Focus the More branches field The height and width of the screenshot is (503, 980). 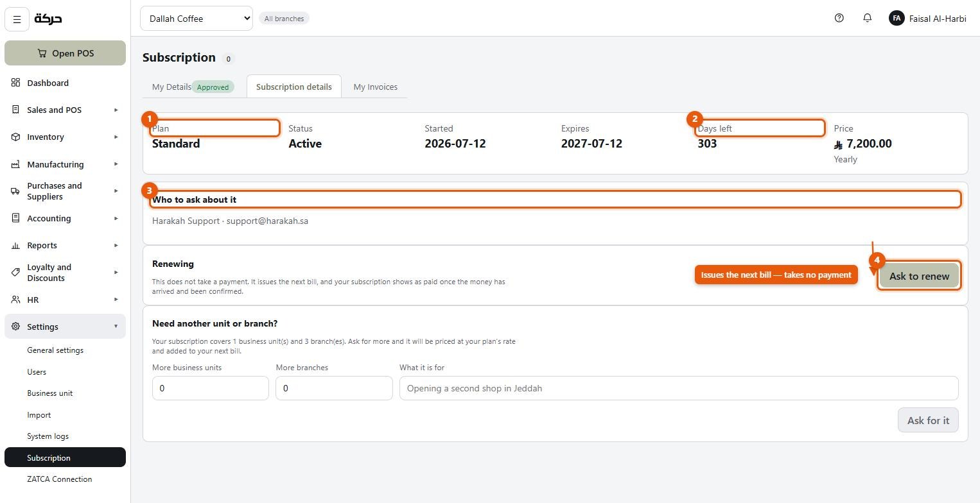pyautogui.click(x=334, y=388)
